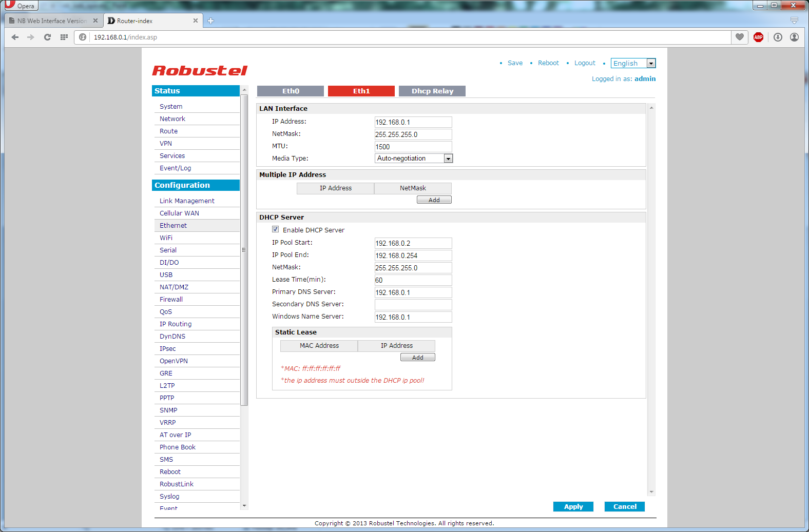
Task: Click the sidebar menu scrollbar down arrow
Action: (x=244, y=506)
